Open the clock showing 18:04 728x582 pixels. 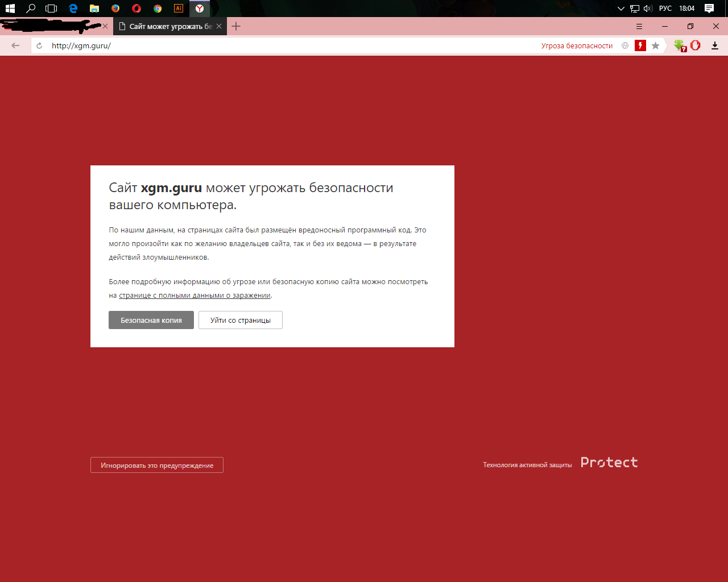(687, 9)
